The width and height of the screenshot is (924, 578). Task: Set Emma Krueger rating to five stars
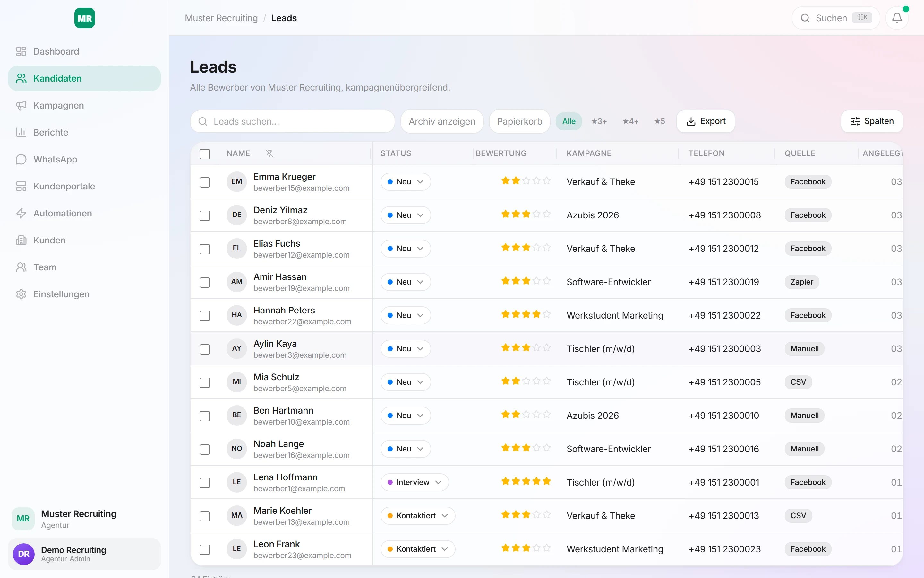tap(547, 180)
